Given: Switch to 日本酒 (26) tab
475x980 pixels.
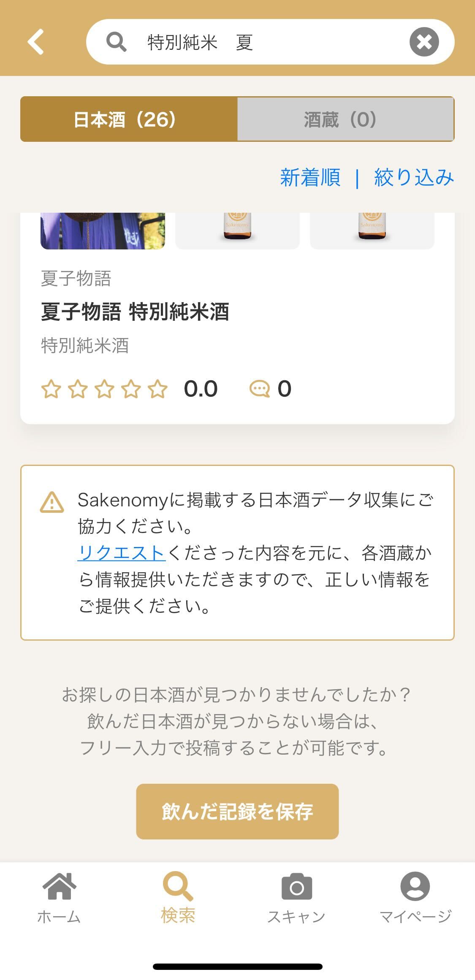Looking at the screenshot, I should pos(129,119).
